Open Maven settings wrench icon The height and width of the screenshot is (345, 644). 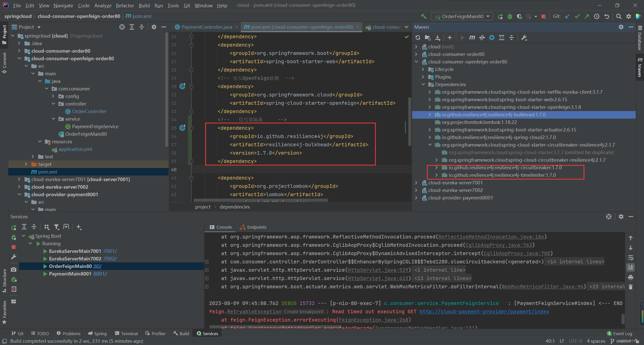[x=524, y=38]
